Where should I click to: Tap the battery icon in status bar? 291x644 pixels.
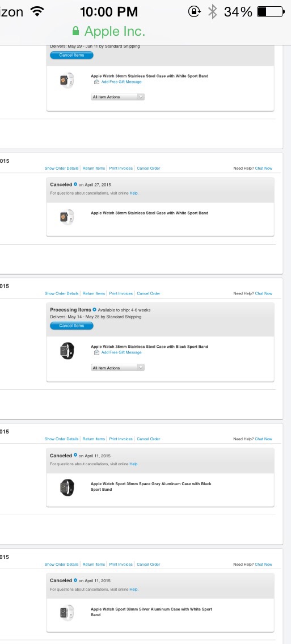pyautogui.click(x=271, y=12)
